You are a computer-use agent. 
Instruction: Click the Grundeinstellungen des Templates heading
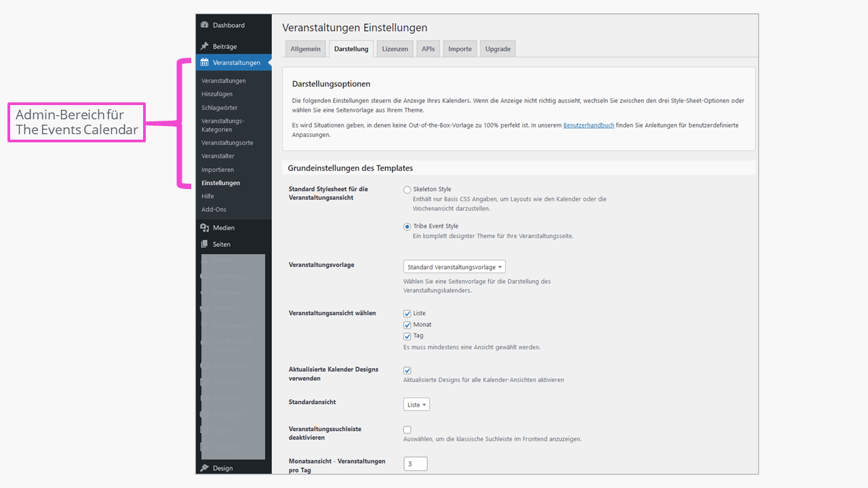click(351, 168)
